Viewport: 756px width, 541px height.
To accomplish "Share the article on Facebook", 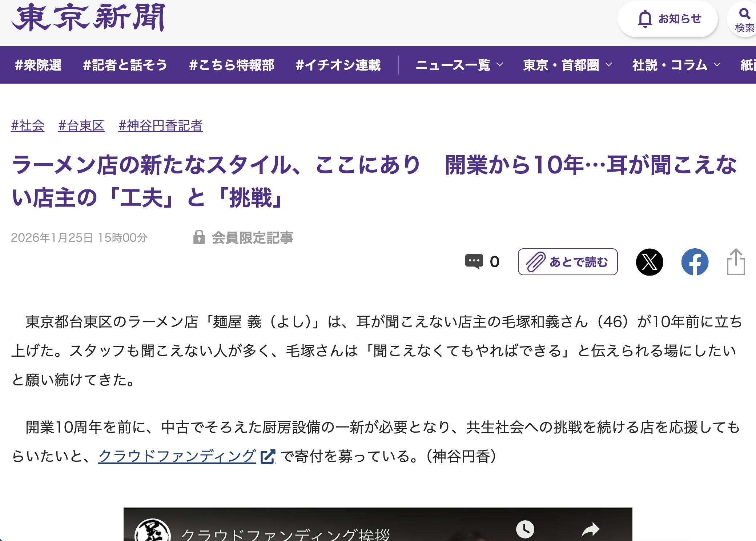I will 695,262.
